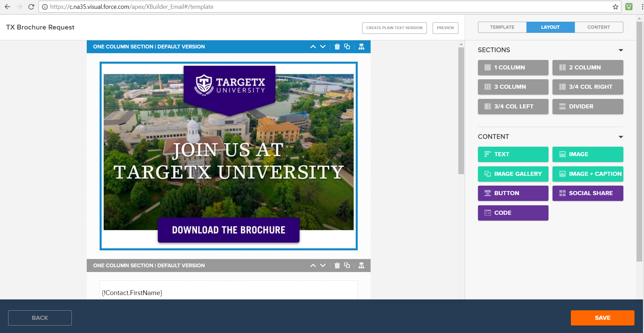Move the first section up
Image resolution: width=644 pixels, height=333 pixels.
click(x=313, y=47)
